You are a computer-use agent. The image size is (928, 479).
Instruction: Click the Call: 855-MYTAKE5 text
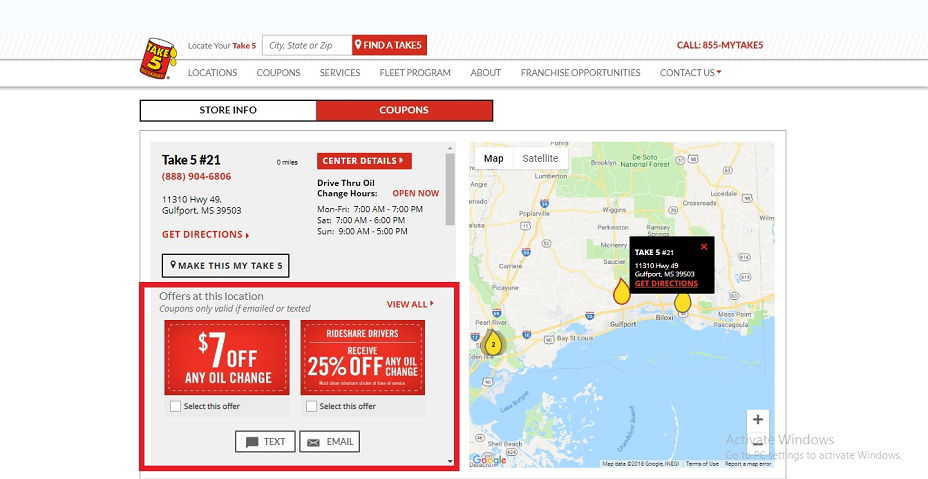coord(720,45)
